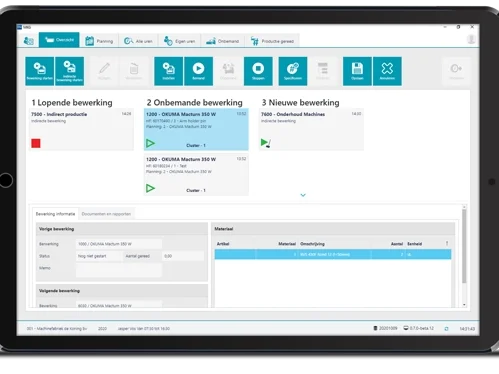Select the 7500 - Indirect productie card
The width and height of the screenshot is (499, 374).
tap(81, 129)
